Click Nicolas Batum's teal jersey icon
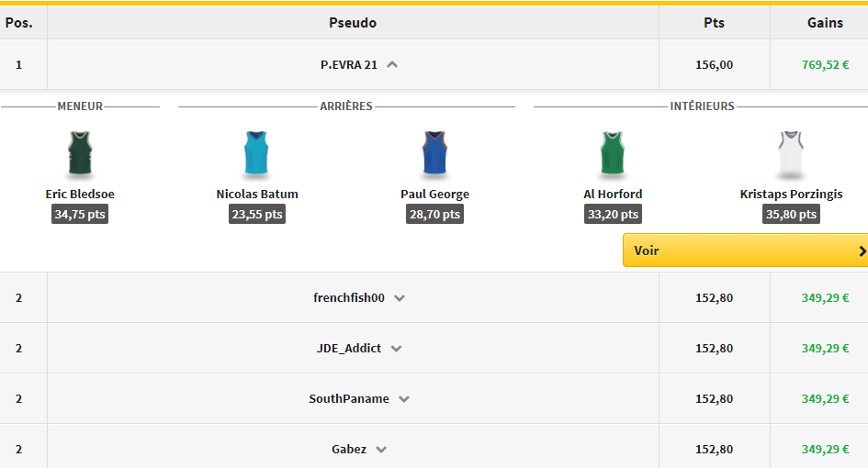This screenshot has width=868, height=468. point(257,153)
